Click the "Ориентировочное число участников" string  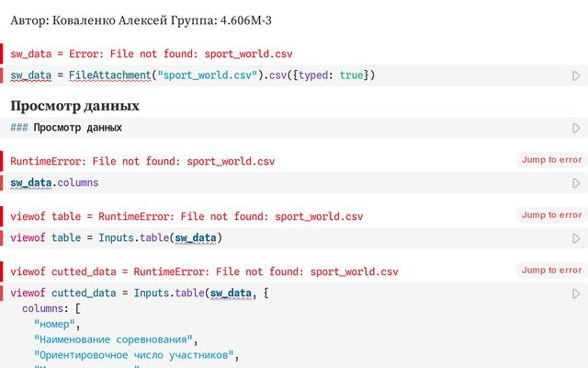click(134, 355)
